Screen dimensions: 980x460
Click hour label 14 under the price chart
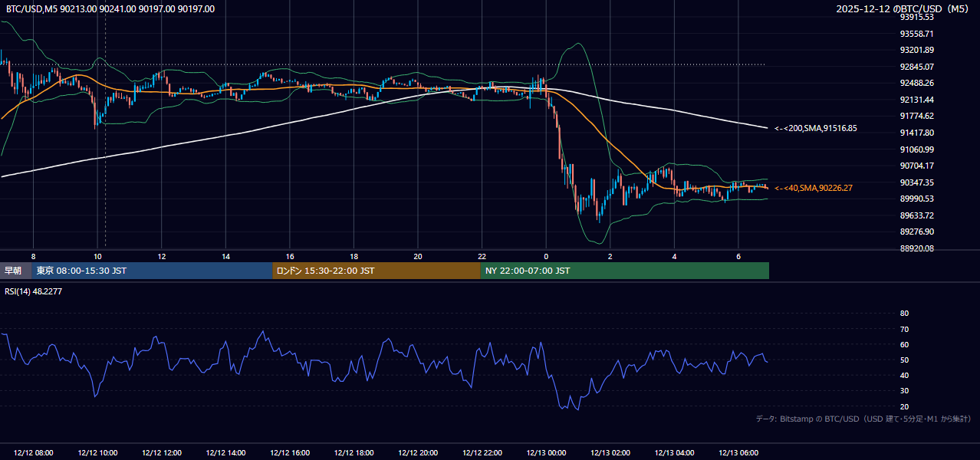click(x=225, y=256)
